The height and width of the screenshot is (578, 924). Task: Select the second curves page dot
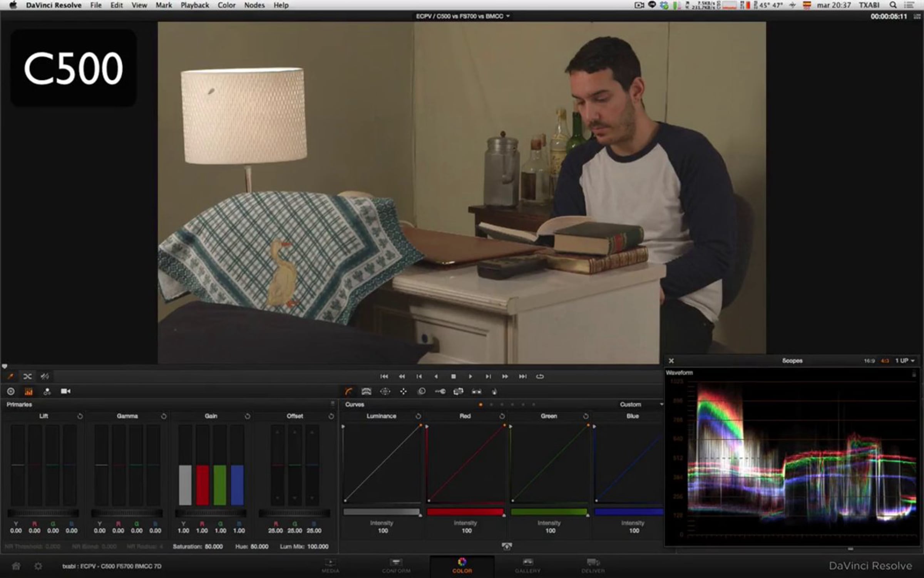tap(491, 405)
